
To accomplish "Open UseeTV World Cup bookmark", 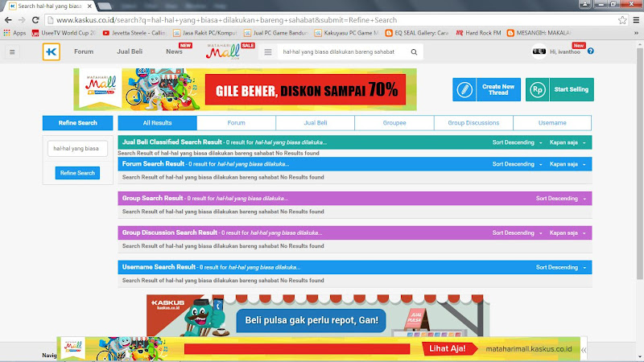I will coord(64,33).
